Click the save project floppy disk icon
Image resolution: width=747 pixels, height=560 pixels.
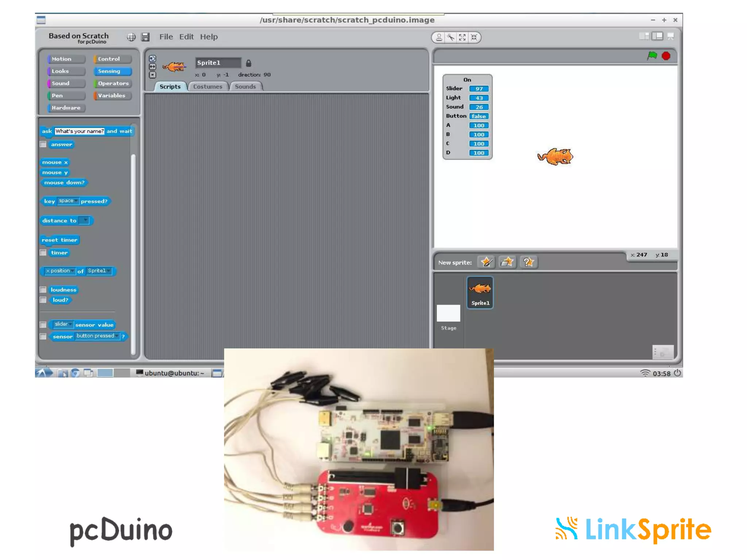pos(146,37)
